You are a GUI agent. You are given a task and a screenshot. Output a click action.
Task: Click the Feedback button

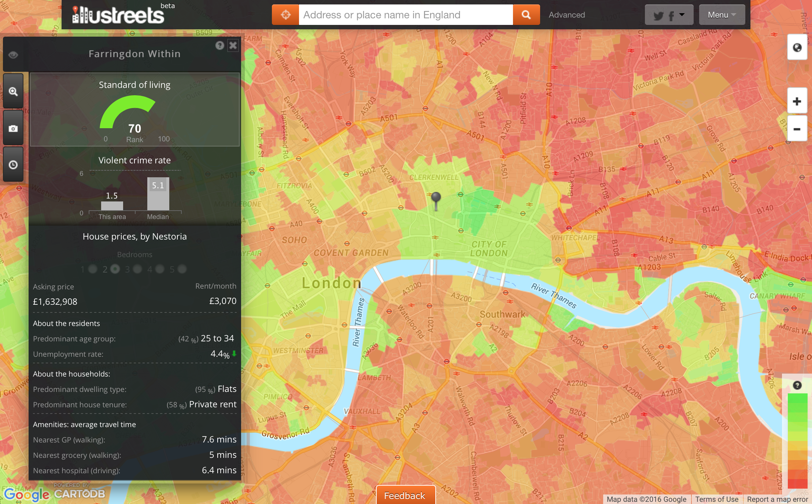405,495
